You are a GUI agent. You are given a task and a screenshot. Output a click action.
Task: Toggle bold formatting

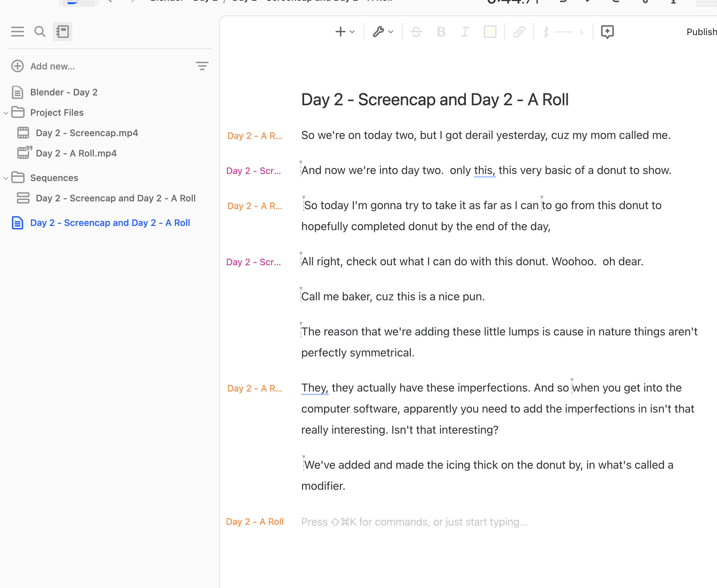441,32
